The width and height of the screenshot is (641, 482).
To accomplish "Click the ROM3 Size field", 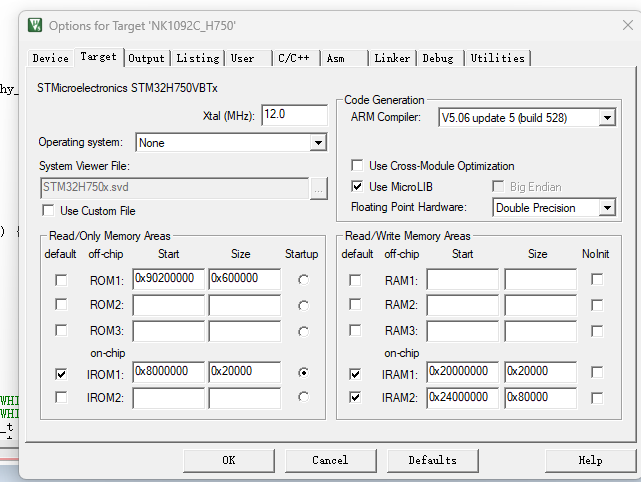I will tap(244, 331).
